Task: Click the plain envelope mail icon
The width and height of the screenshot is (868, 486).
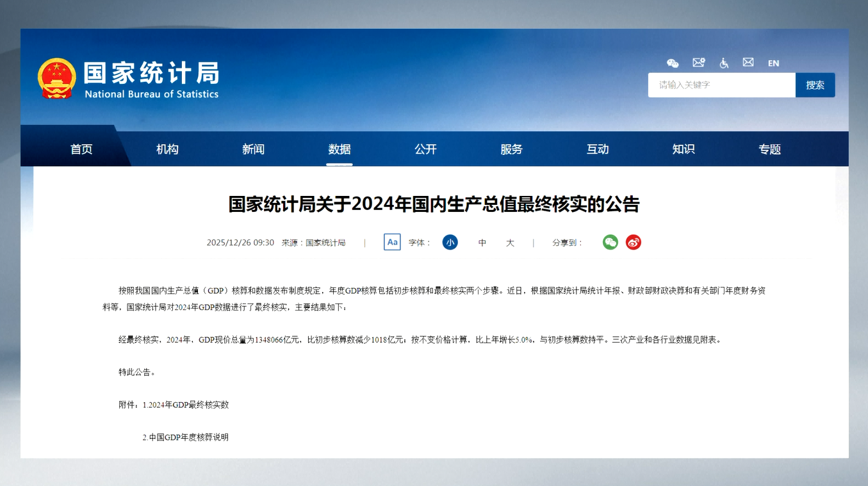Action: tap(748, 63)
